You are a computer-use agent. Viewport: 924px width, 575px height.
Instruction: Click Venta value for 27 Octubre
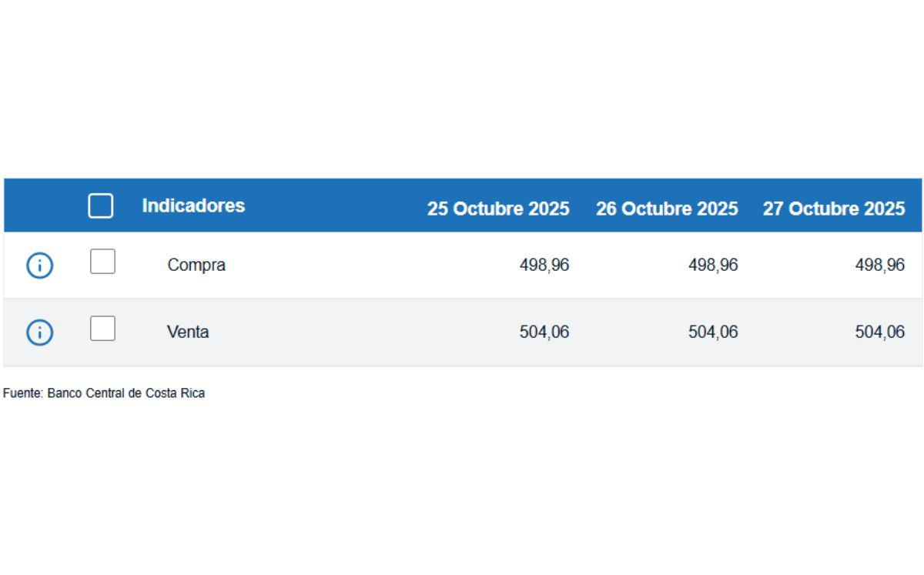880,333
